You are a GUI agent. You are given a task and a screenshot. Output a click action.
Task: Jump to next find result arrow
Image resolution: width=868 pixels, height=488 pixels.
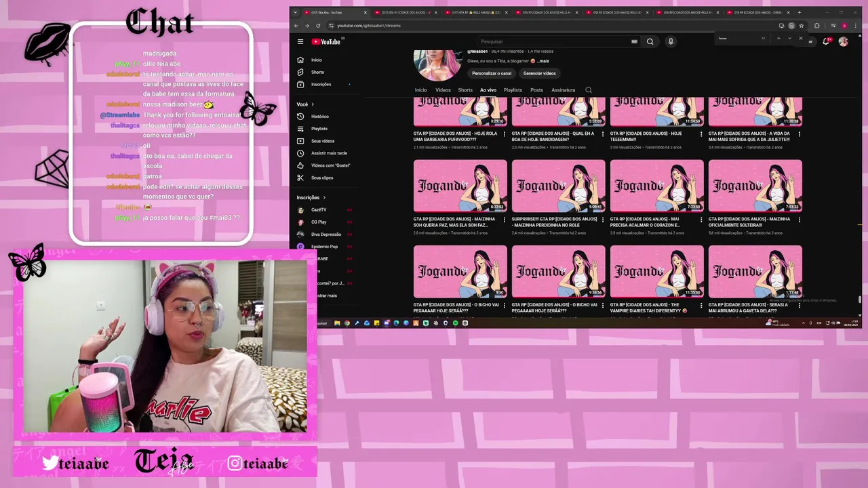coord(789,38)
